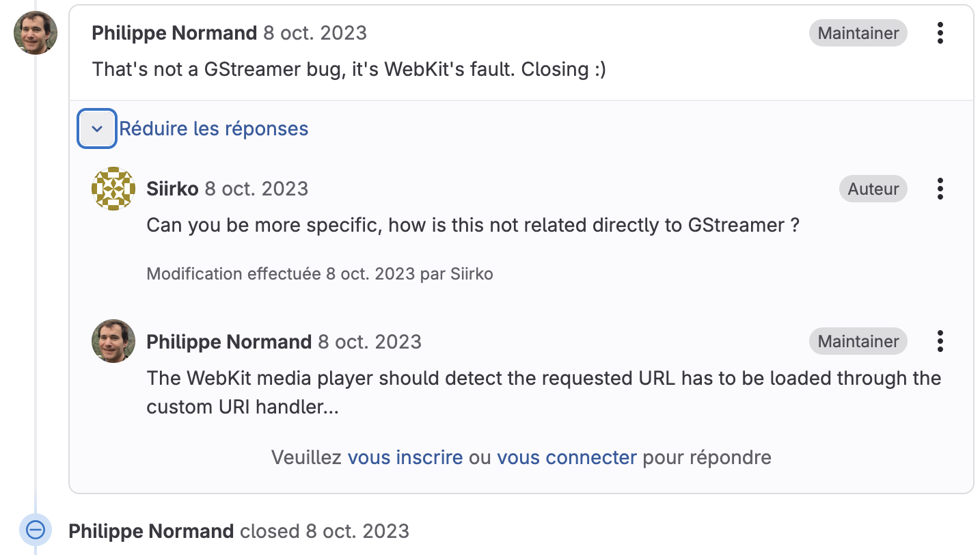
Task: Open more actions on Philippe Normand's first comment
Action: [x=940, y=33]
